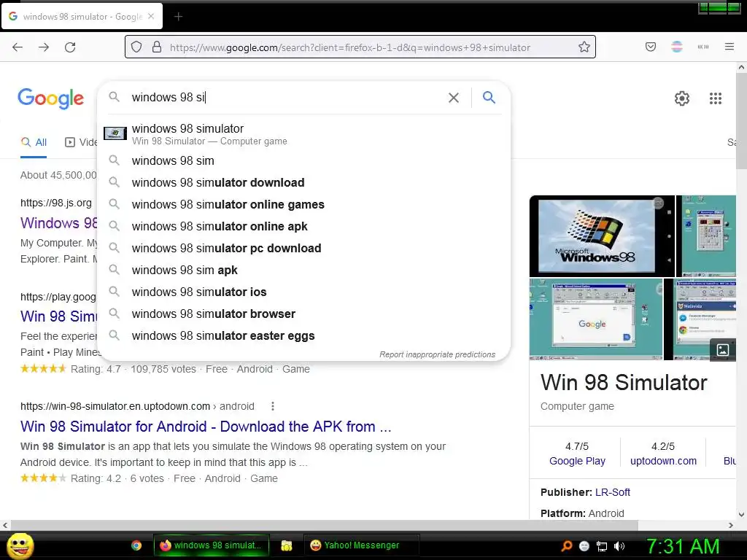
Task: Choose suggestion windows 98 simulator browser
Action: pos(304,314)
